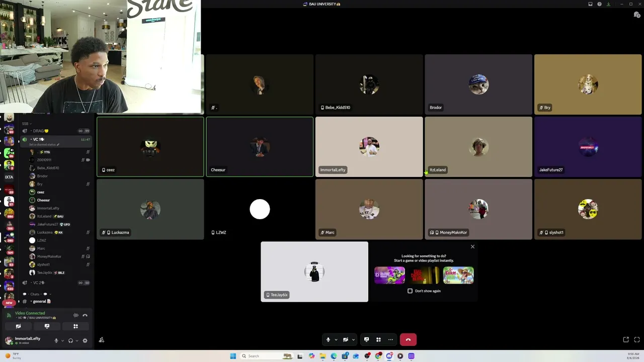Turn on camera under Video Connected panel
The image size is (644, 362).
[18, 326]
